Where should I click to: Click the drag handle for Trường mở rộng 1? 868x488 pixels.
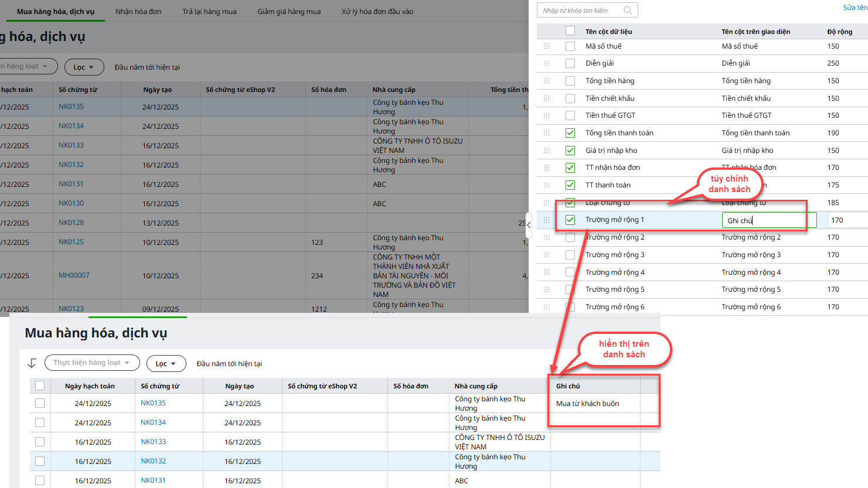coord(546,220)
